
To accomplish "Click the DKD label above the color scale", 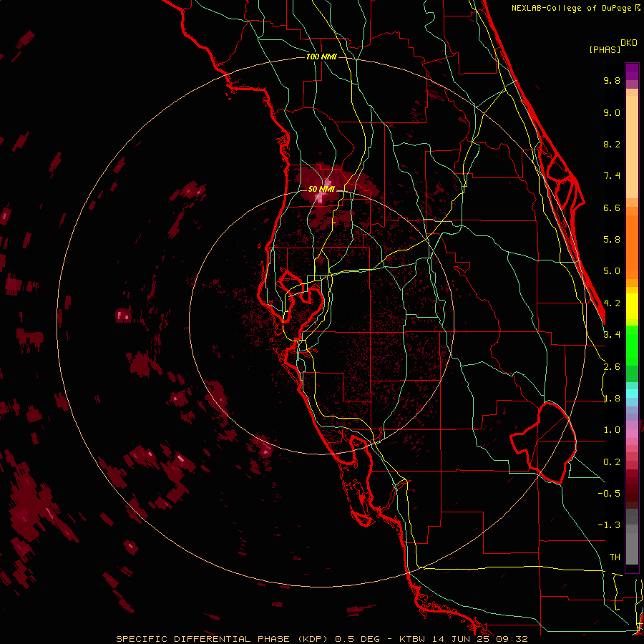I will point(629,43).
